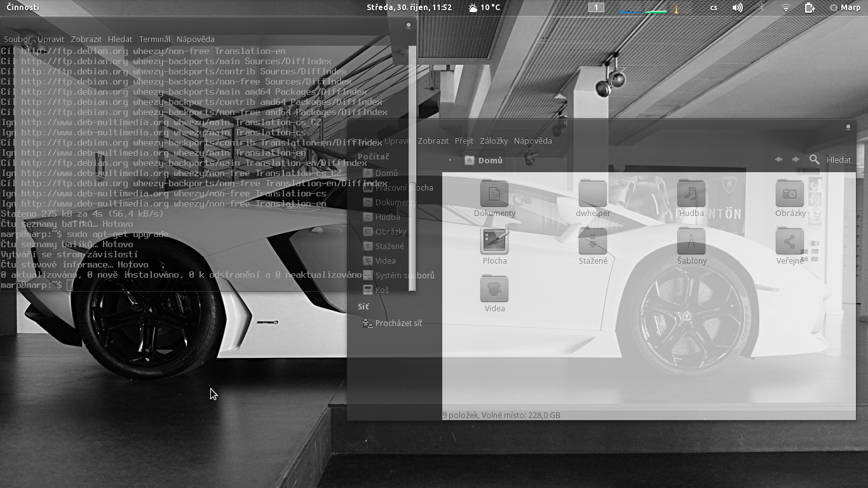Open the Šablony templates folder icon
This screenshot has width=868, height=488.
pyautogui.click(x=691, y=241)
